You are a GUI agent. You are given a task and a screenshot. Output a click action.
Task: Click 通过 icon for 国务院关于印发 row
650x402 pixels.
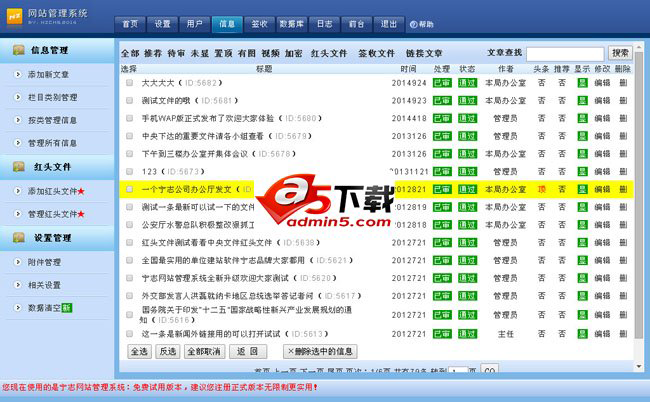click(467, 315)
